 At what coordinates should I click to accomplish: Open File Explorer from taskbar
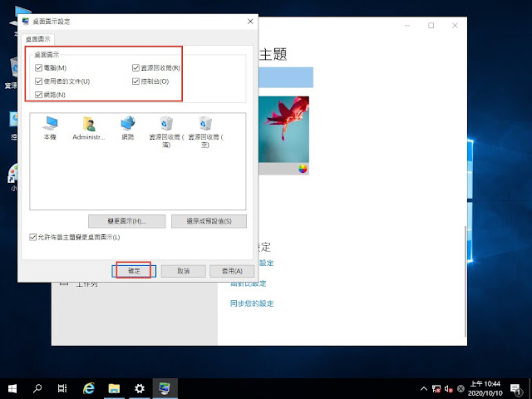(x=114, y=388)
